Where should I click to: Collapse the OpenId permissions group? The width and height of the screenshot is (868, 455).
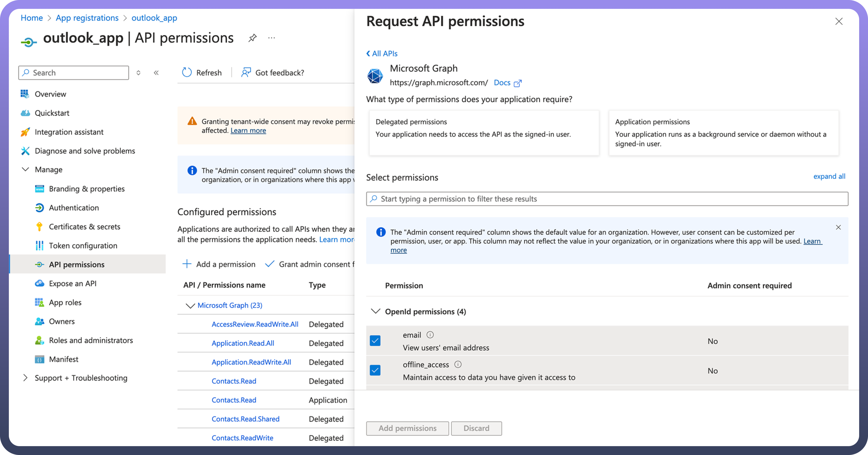[x=375, y=311]
